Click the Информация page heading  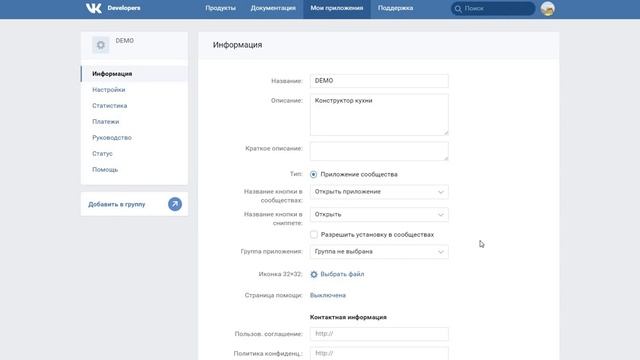[238, 45]
